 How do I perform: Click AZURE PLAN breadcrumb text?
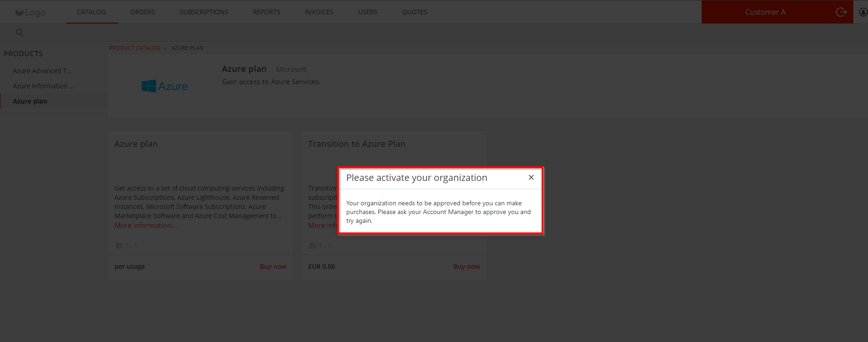[x=187, y=48]
